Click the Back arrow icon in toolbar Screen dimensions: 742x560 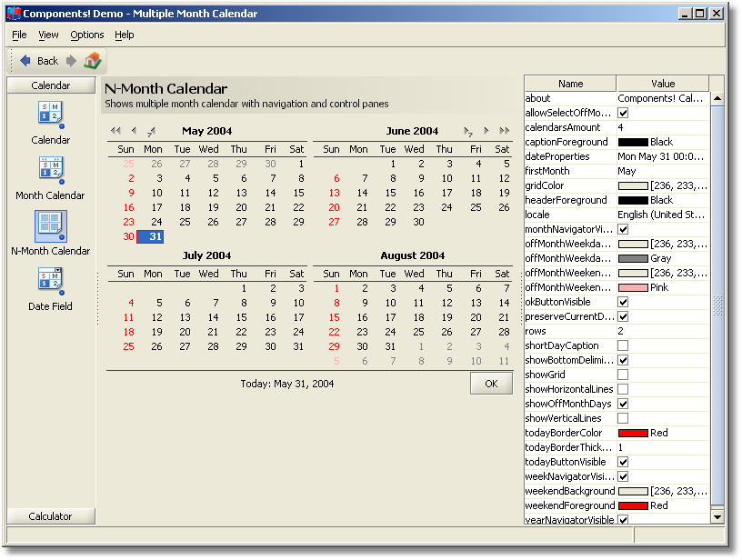tap(25, 61)
